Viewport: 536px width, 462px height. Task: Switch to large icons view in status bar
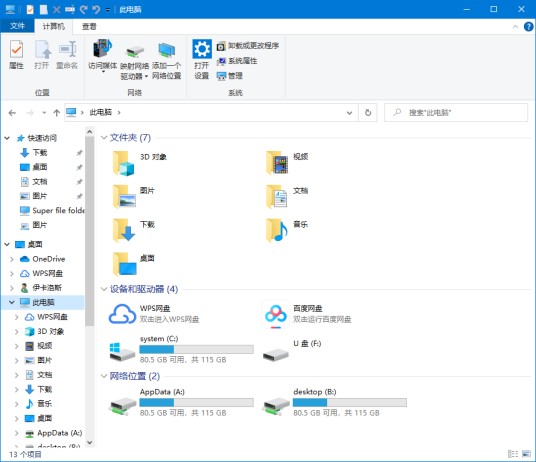click(526, 454)
